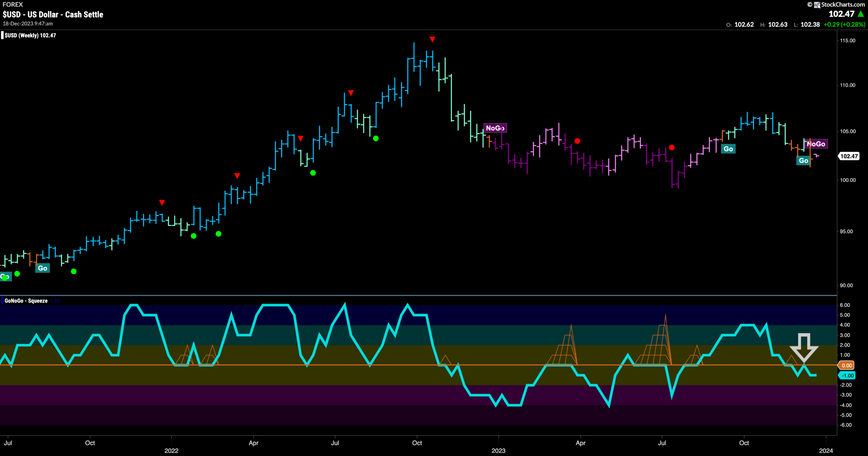Click the $USD (Weekly) 102.47 legend label

coord(30,35)
